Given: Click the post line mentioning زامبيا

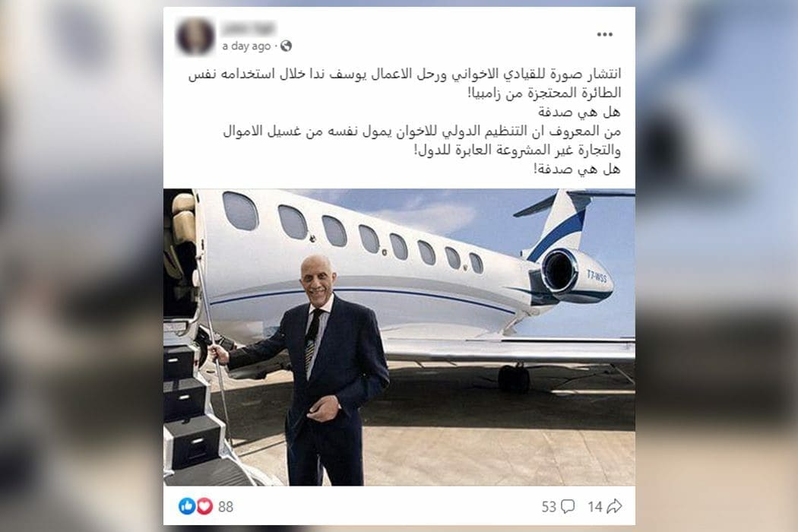Looking at the screenshot, I should (x=544, y=93).
